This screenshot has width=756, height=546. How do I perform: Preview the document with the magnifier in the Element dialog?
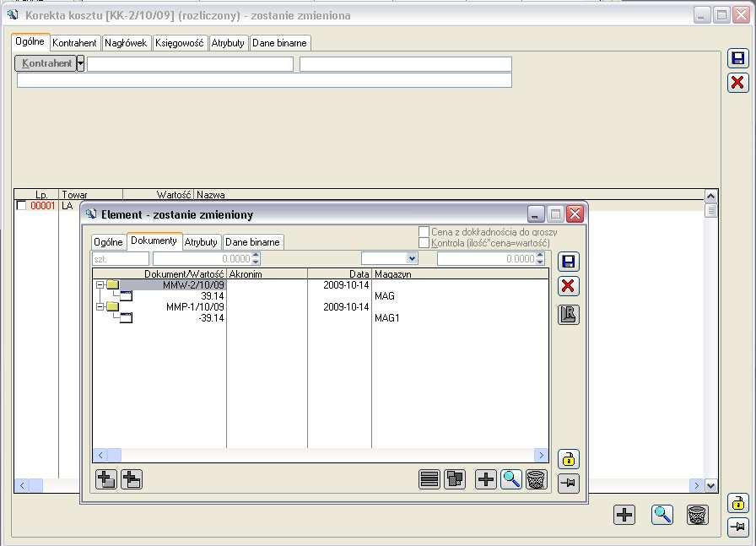511,479
